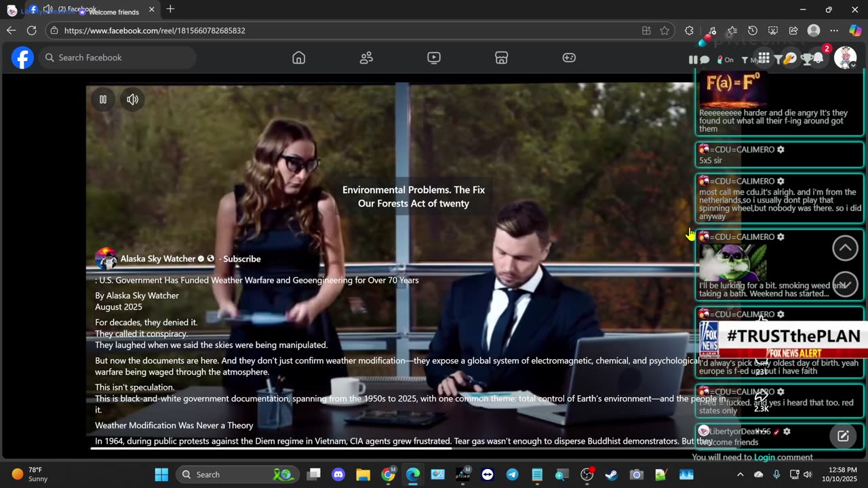The height and width of the screenshot is (488, 868).
Task: Open the browser profile avatar
Action: 814,30
